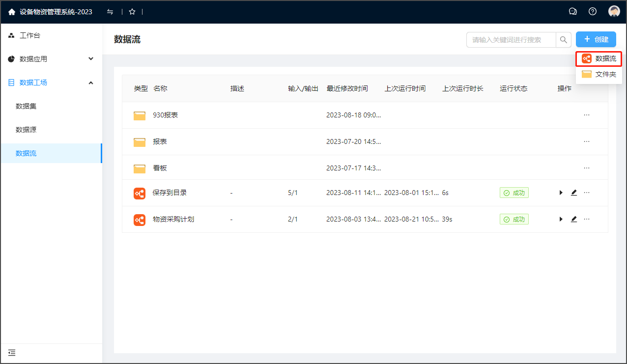Open the help question mark icon

pos(593,12)
